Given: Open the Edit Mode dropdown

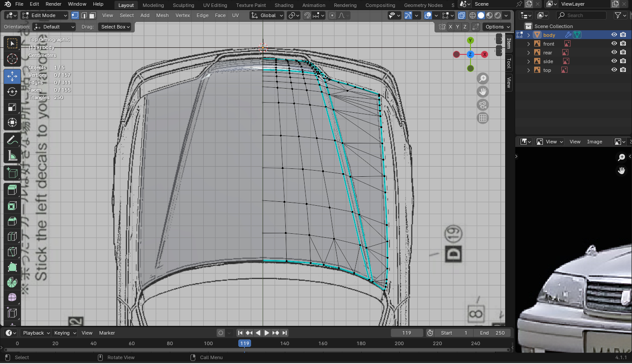Looking at the screenshot, I should coord(44,15).
